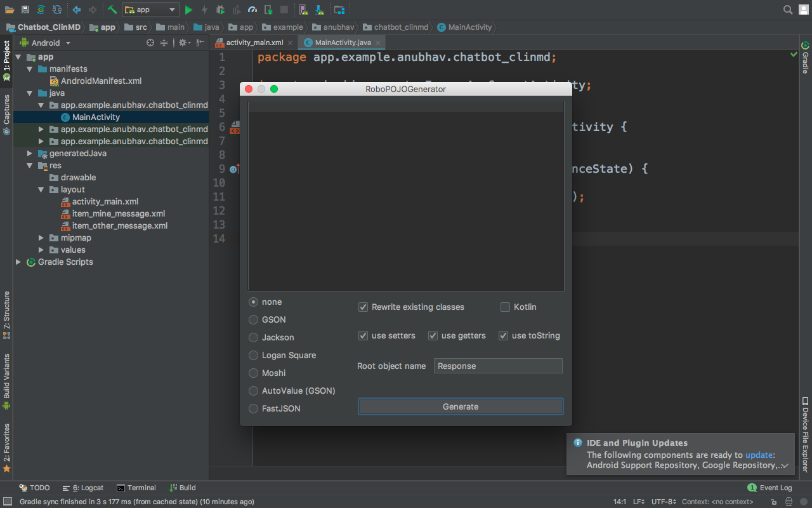Open the app run configuration dropdown
The image size is (812, 508).
pos(151,10)
